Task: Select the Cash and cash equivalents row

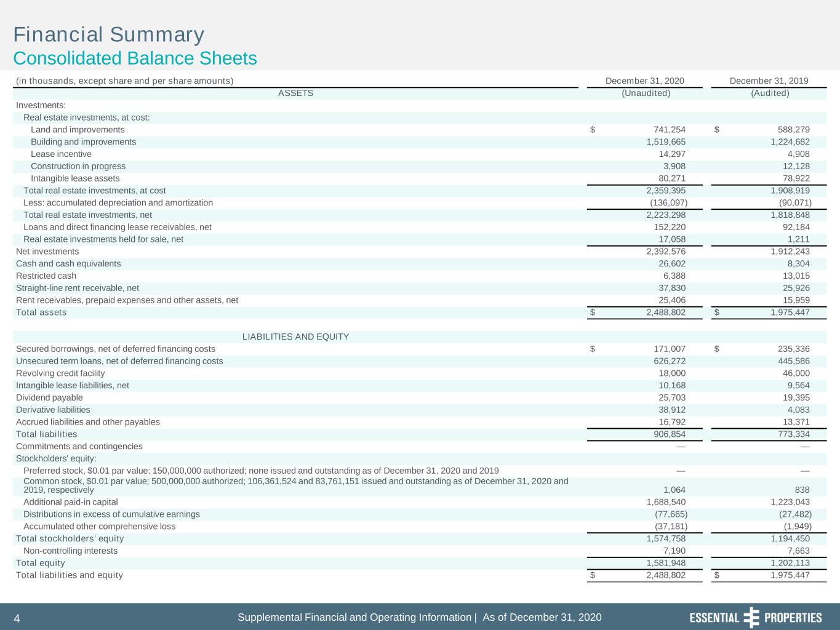Action: click(x=420, y=263)
